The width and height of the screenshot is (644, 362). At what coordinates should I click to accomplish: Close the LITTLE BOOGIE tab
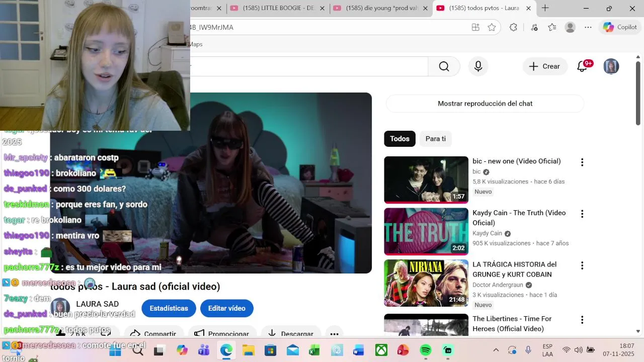point(323,8)
